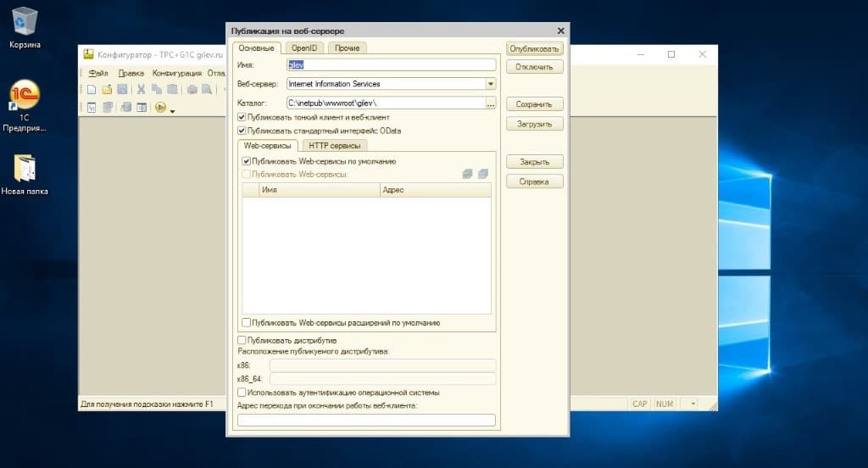Click the Open file toolbar icon in Конфигуратор
Viewport: 868px width, 468px height.
point(107,89)
